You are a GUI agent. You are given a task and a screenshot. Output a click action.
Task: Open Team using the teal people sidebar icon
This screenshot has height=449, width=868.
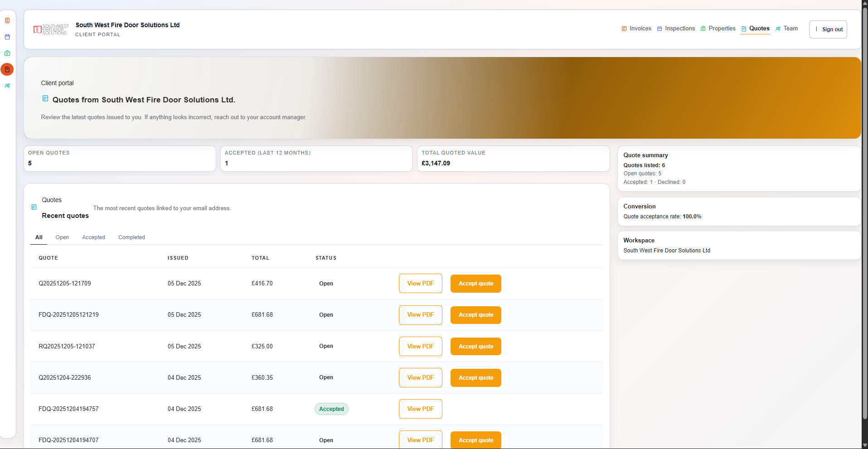(x=7, y=86)
